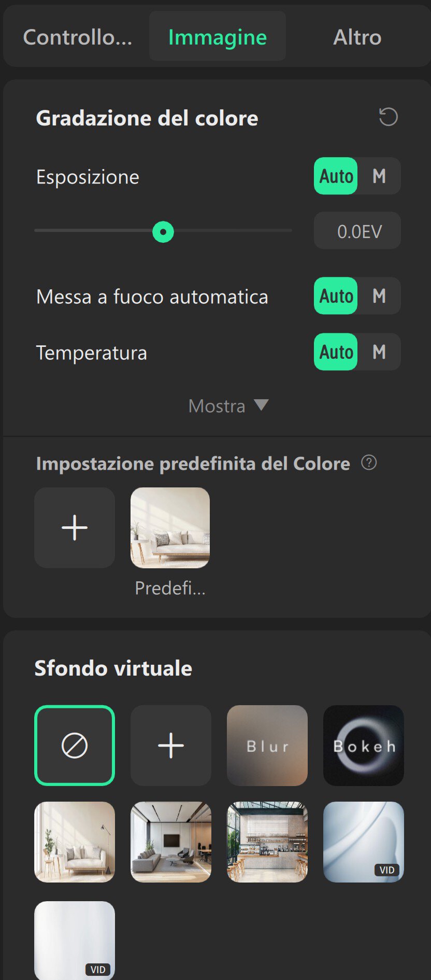The width and height of the screenshot is (431, 980).
Task: Switch Esposizione to manual mode
Action: 379,176
